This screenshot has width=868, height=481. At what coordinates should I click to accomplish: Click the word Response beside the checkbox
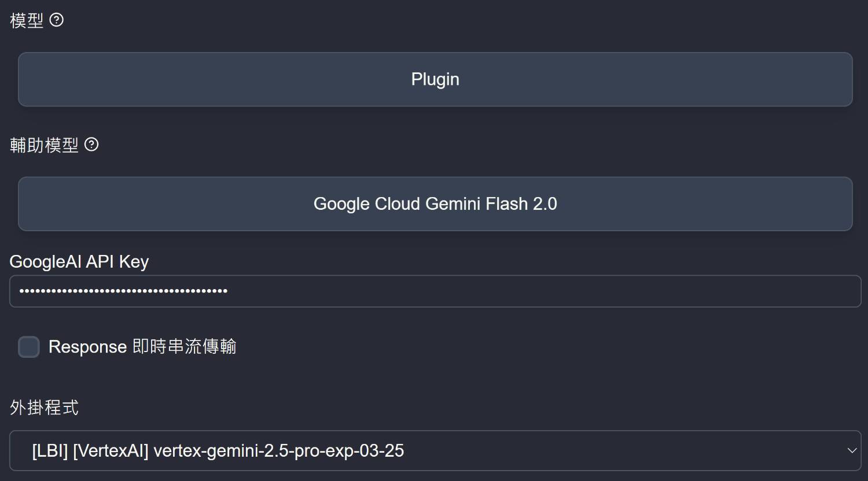87,347
